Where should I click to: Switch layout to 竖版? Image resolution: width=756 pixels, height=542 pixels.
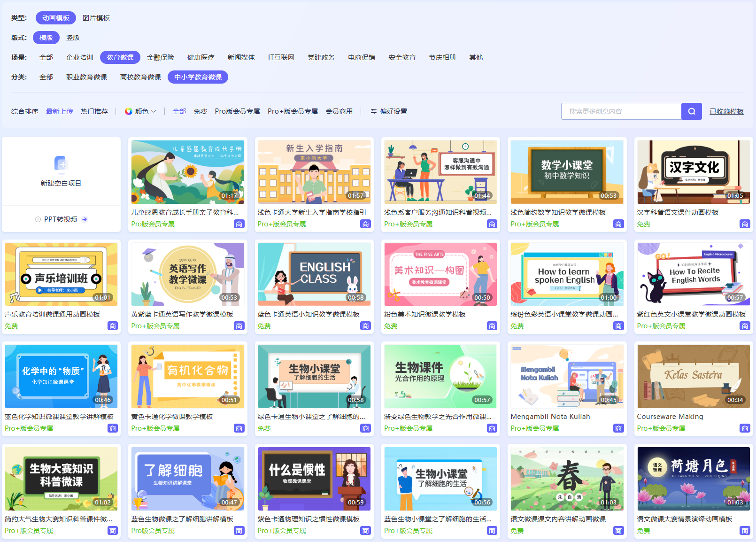click(73, 38)
